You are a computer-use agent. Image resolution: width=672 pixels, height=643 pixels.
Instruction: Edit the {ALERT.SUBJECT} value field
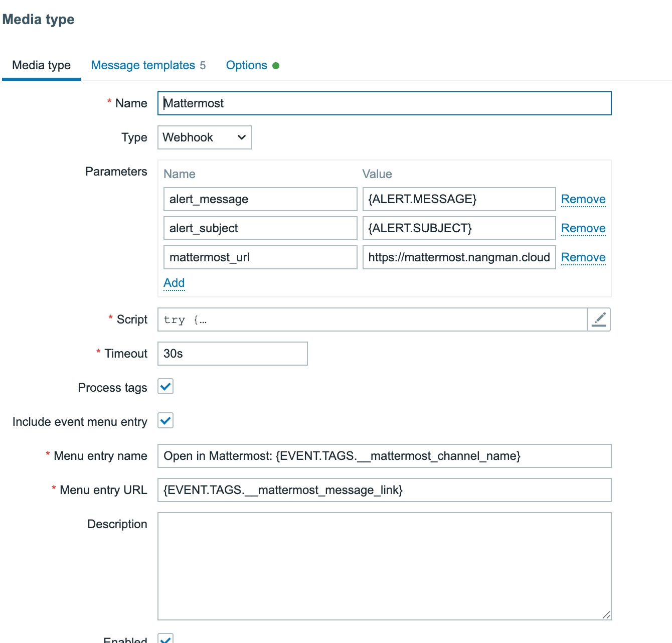pos(459,228)
